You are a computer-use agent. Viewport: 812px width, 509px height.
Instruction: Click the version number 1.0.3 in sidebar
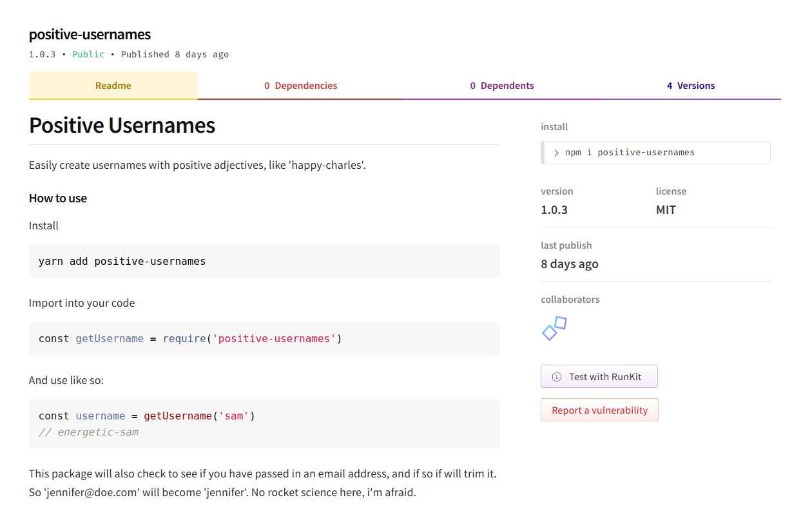(x=553, y=209)
